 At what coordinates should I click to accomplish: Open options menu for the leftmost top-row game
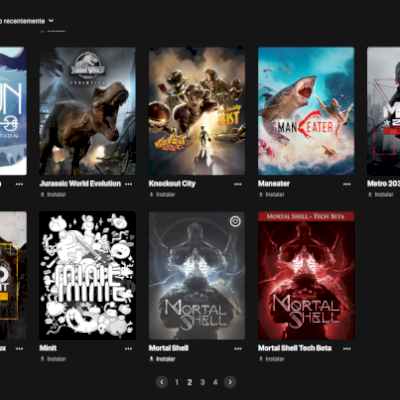(x=19, y=184)
